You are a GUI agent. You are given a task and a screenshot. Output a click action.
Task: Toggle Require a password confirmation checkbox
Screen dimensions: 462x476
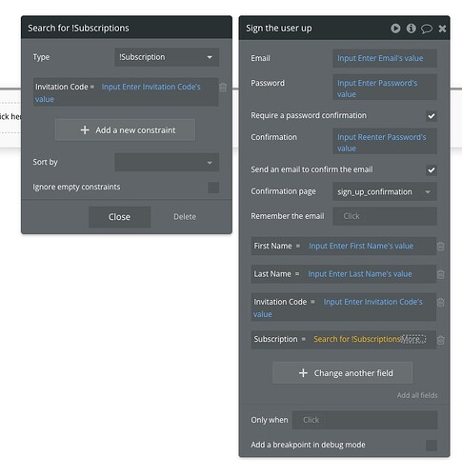432,116
